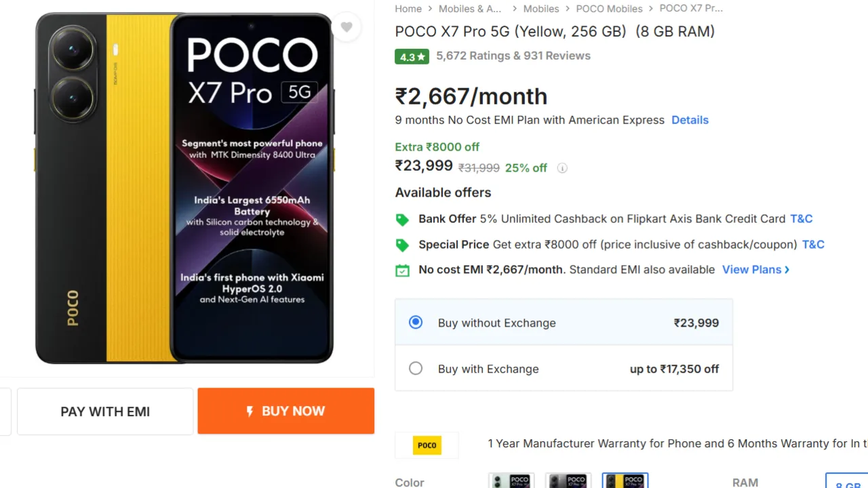Screen dimensions: 868x488
Task: Add phone to wishlist with heart icon
Action: [347, 27]
